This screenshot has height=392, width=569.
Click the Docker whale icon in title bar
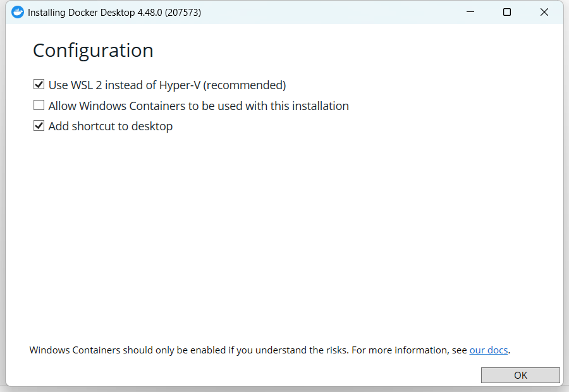click(18, 13)
